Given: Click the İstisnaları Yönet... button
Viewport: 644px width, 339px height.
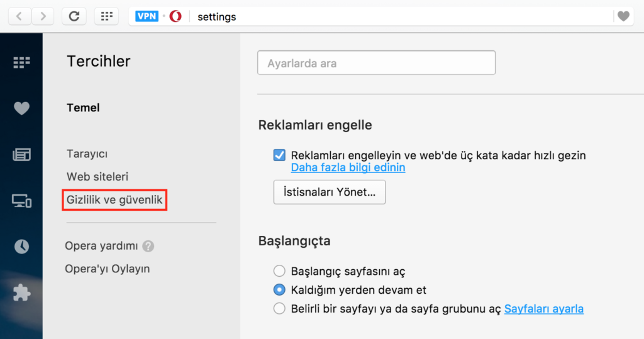Looking at the screenshot, I should point(330,192).
